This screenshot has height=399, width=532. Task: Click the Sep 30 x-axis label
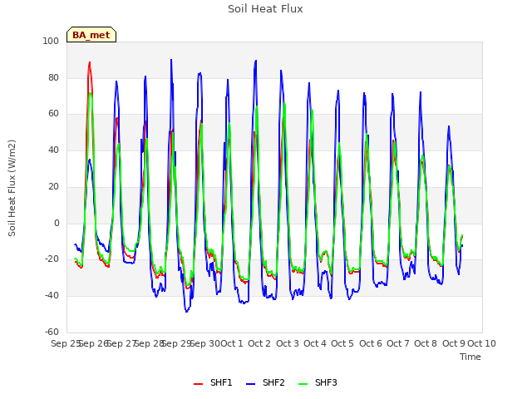click(205, 343)
